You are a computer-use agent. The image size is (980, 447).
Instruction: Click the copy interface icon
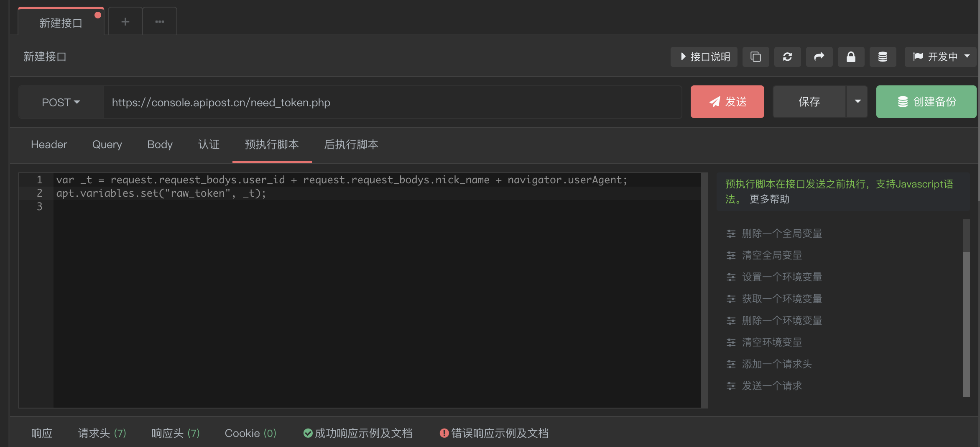(755, 57)
